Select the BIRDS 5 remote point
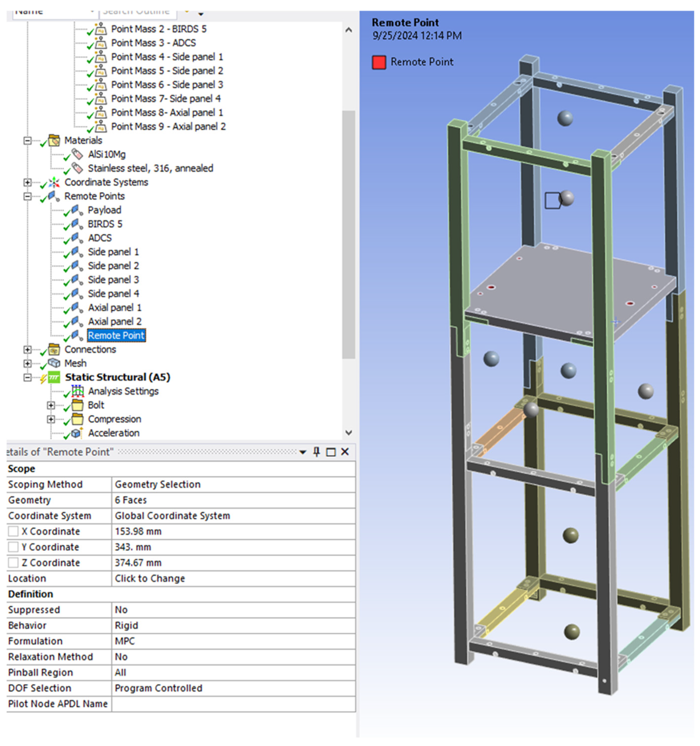The height and width of the screenshot is (746, 700). click(x=105, y=224)
